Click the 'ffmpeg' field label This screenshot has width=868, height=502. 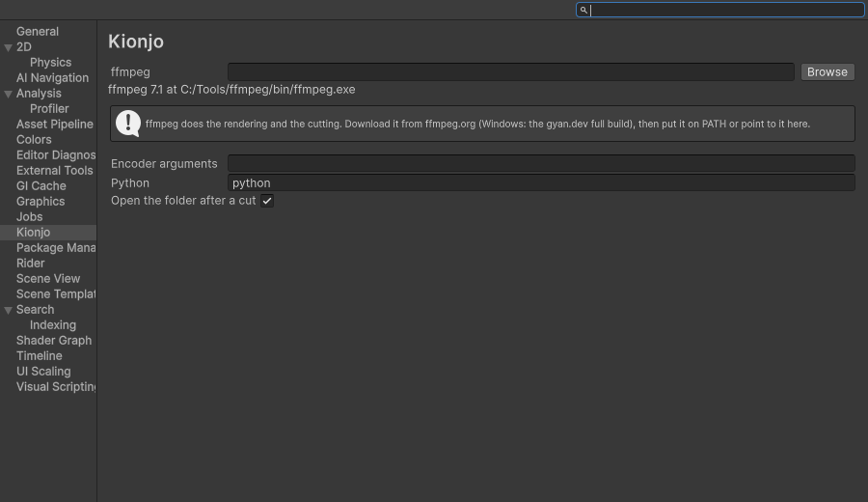click(130, 72)
